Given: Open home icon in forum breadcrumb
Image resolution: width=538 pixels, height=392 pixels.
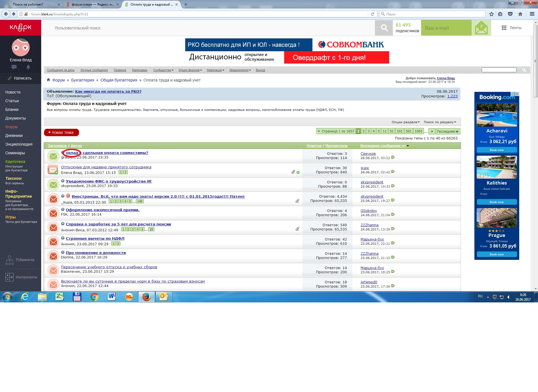Looking at the screenshot, I should 48,80.
